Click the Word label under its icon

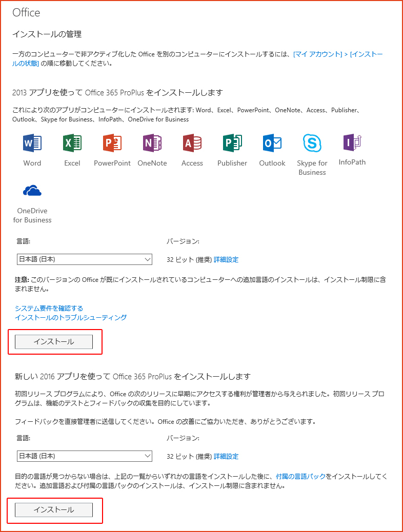[32, 163]
